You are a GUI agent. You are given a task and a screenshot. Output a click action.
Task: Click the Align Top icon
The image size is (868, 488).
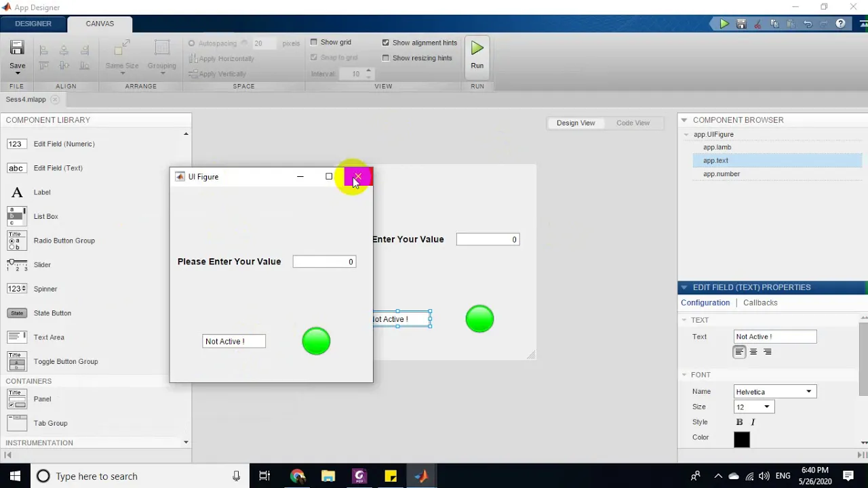tap(43, 66)
